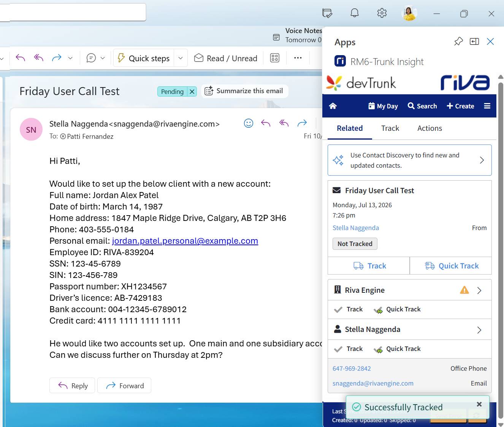This screenshot has height=427, width=504.
Task: Open Search in the Riva panel
Action: (x=422, y=106)
